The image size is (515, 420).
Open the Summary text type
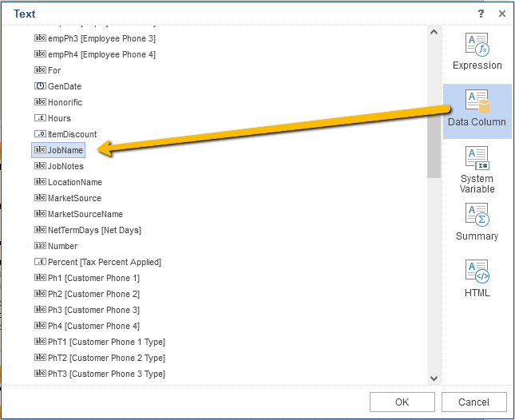[x=477, y=215]
